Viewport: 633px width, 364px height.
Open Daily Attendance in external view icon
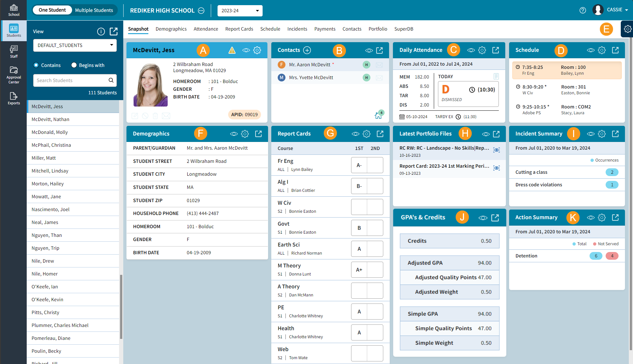496,50
